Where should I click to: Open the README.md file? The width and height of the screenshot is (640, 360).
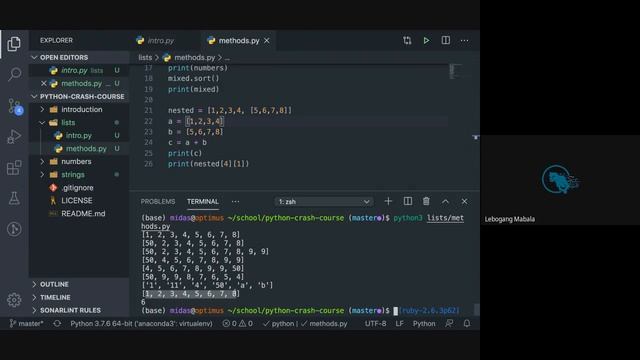pos(79,214)
